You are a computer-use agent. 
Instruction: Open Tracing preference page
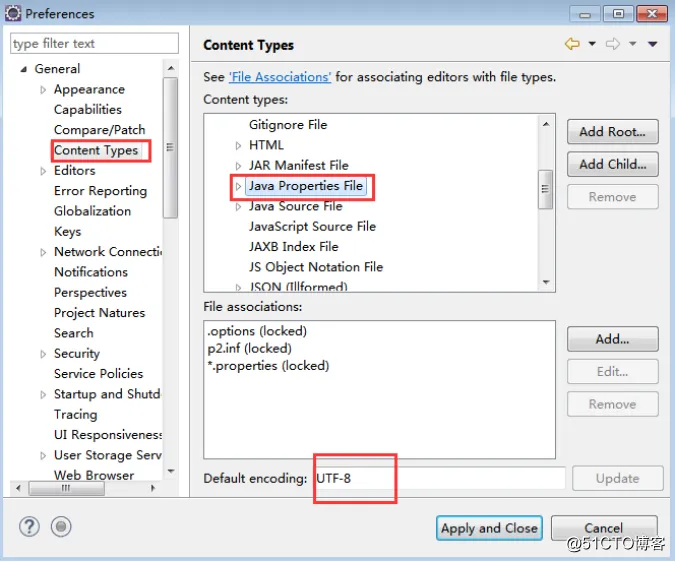[76, 415]
